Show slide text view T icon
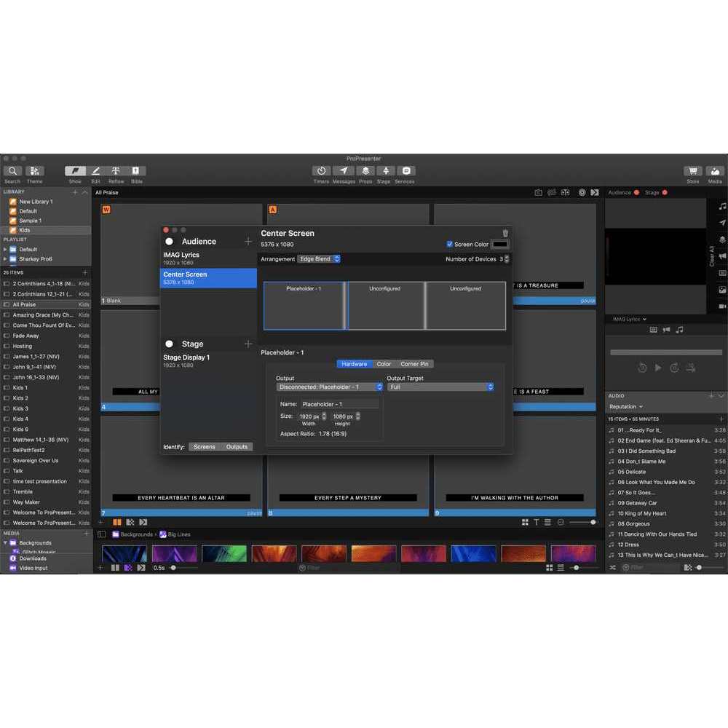728x728 pixels. coord(537,522)
